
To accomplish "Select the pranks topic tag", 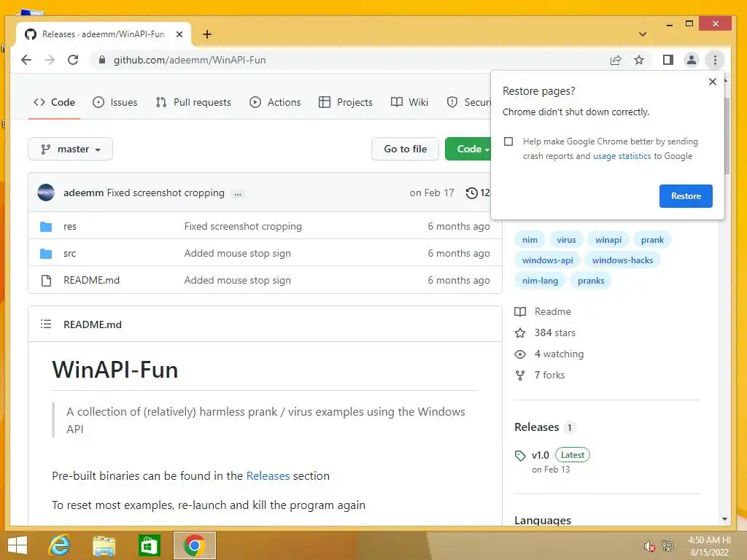I will coord(591,281).
